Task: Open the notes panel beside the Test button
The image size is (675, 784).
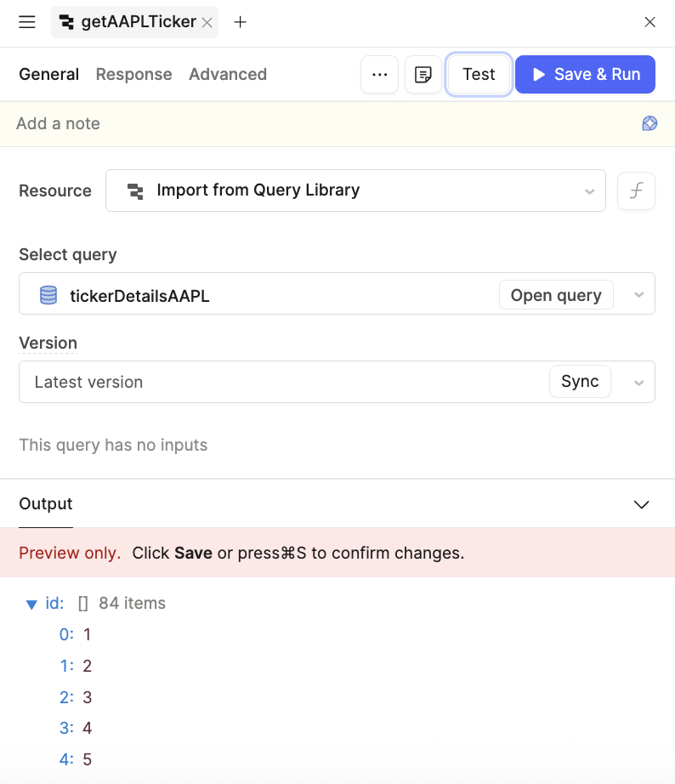Action: (x=423, y=74)
